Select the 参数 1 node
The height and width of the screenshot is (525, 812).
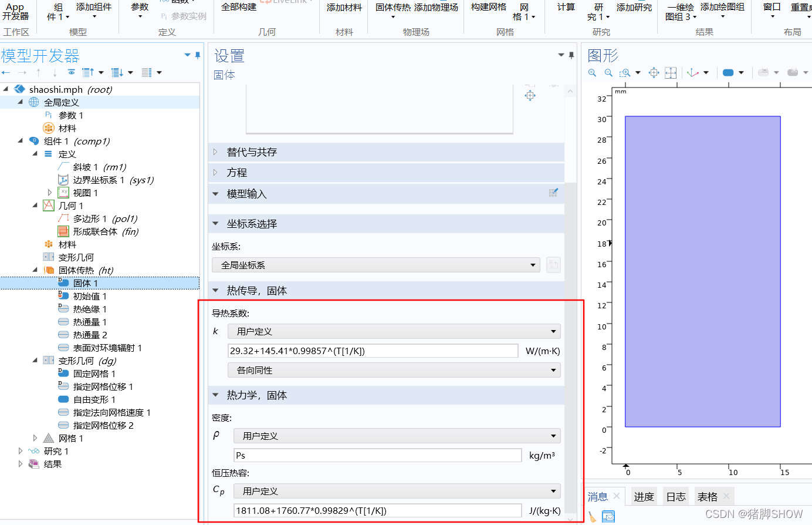coord(71,115)
